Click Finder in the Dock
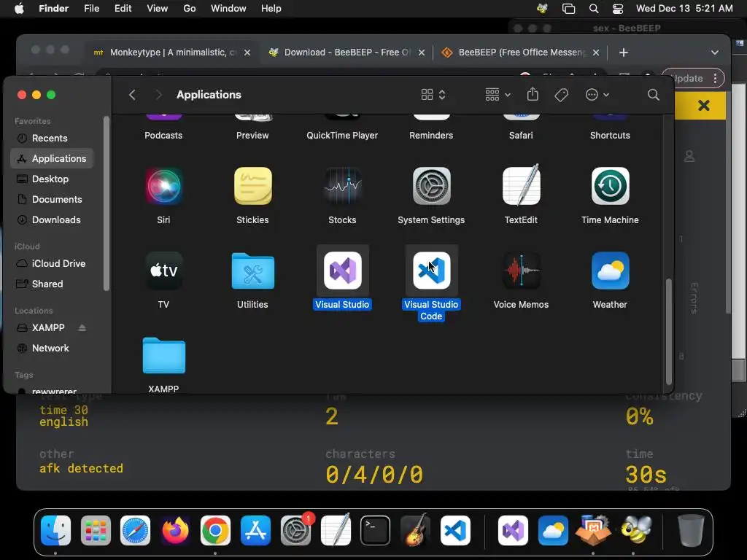The image size is (747, 560). tap(55, 531)
